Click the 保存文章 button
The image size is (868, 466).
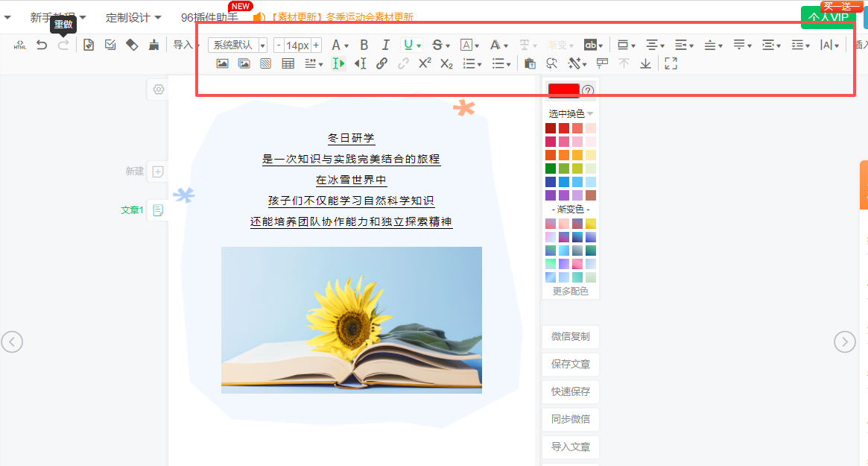(x=570, y=365)
